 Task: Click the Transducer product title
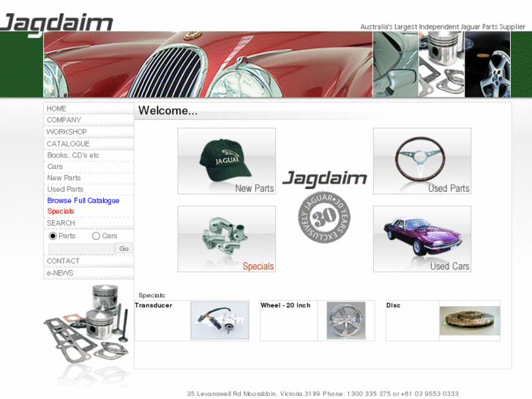click(x=154, y=305)
